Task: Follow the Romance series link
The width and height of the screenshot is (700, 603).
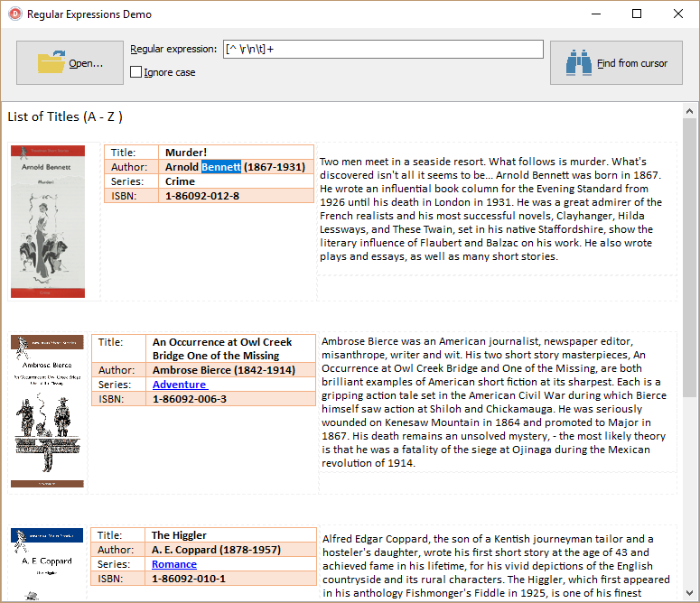Action: (173, 564)
